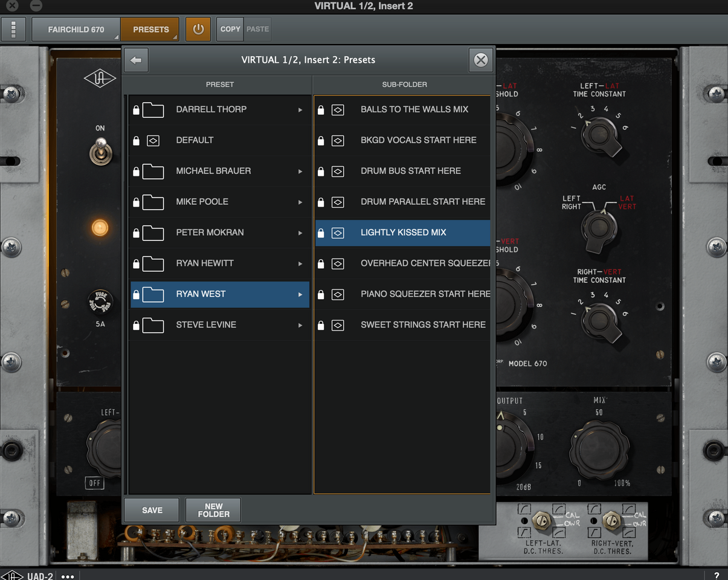Click the SAVE preset button
The width and height of the screenshot is (728, 580).
click(152, 510)
